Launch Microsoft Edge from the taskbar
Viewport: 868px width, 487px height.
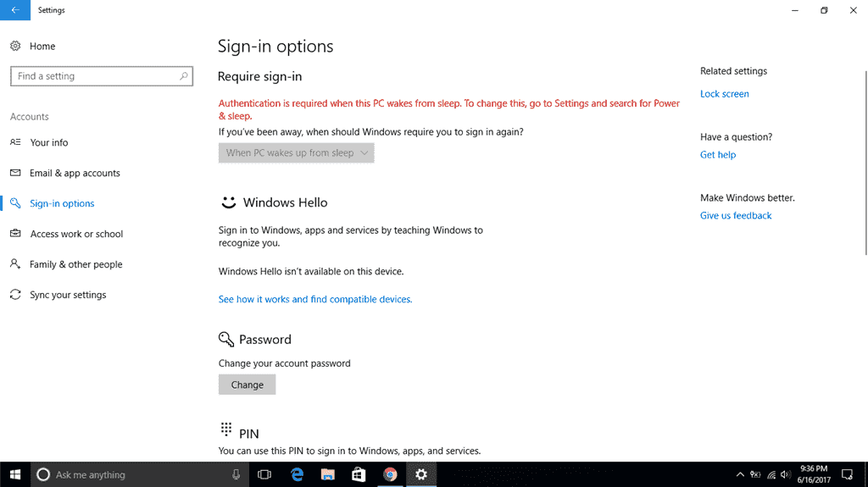click(x=298, y=474)
